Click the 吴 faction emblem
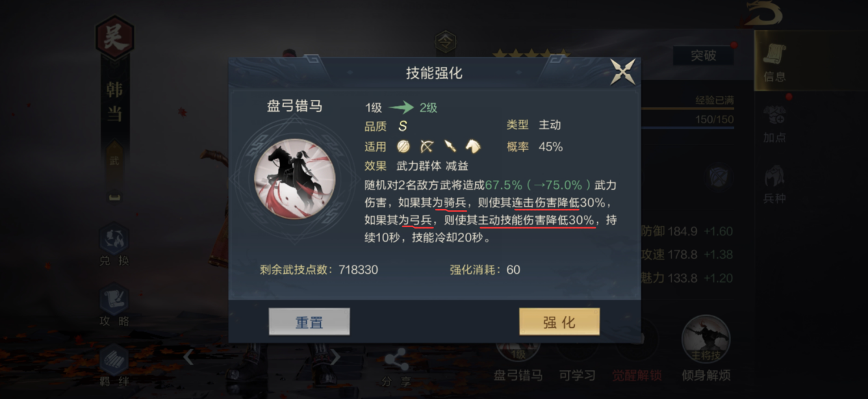The width and height of the screenshot is (868, 399). click(x=114, y=38)
